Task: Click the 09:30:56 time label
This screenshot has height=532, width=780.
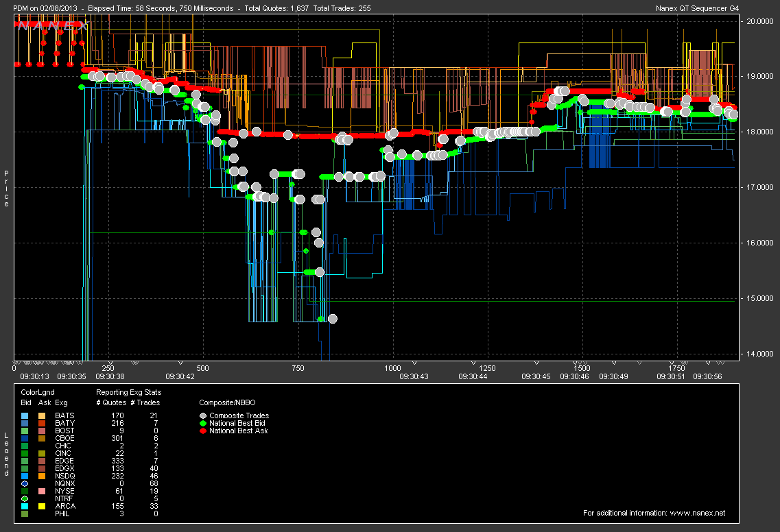Action: click(x=707, y=377)
